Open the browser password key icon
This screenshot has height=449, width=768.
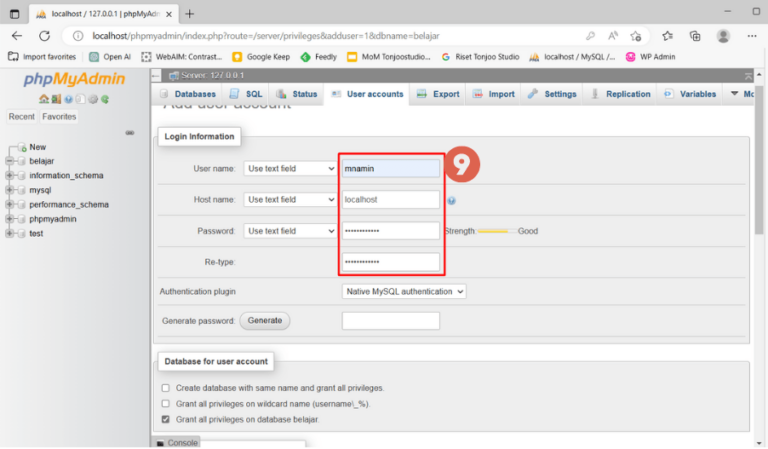pyautogui.click(x=590, y=36)
